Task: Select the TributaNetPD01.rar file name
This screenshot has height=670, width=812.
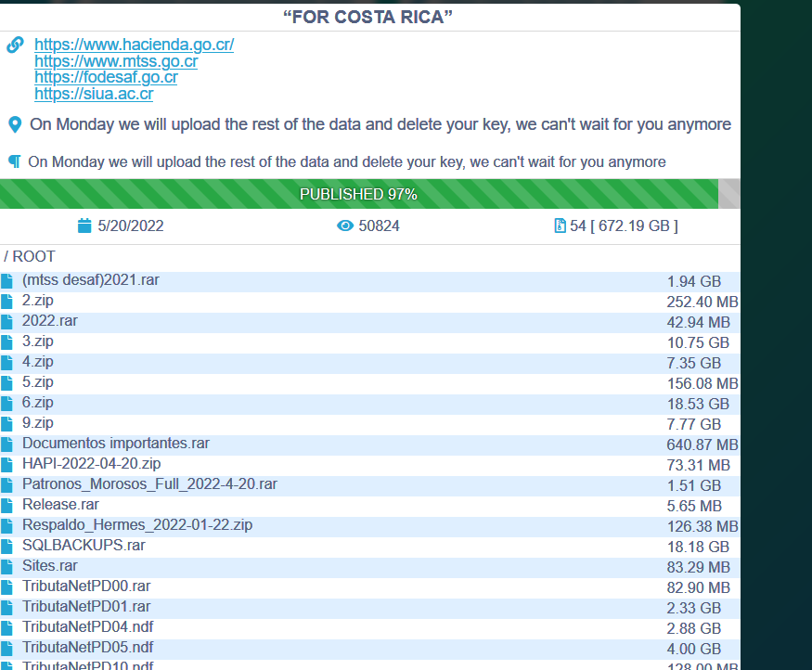Action: coord(86,607)
